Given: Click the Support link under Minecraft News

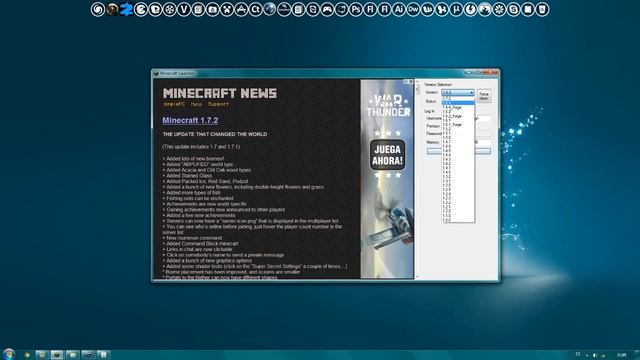Looking at the screenshot, I should coord(218,104).
